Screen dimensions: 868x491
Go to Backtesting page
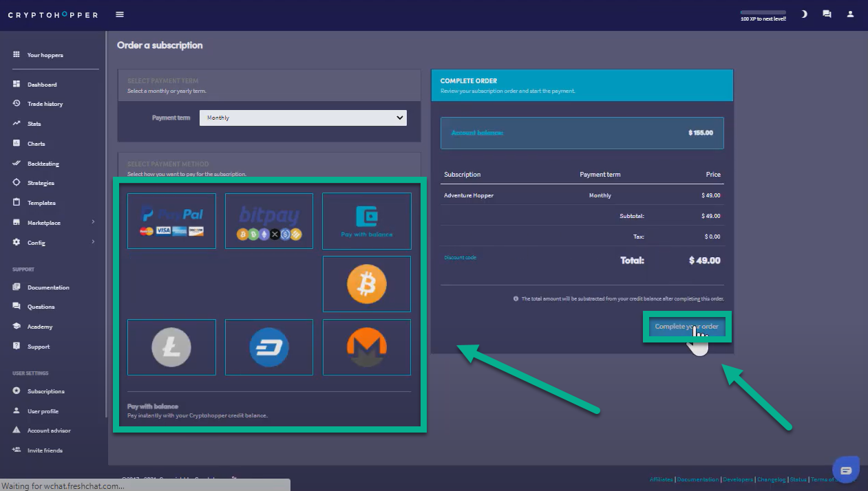click(43, 164)
